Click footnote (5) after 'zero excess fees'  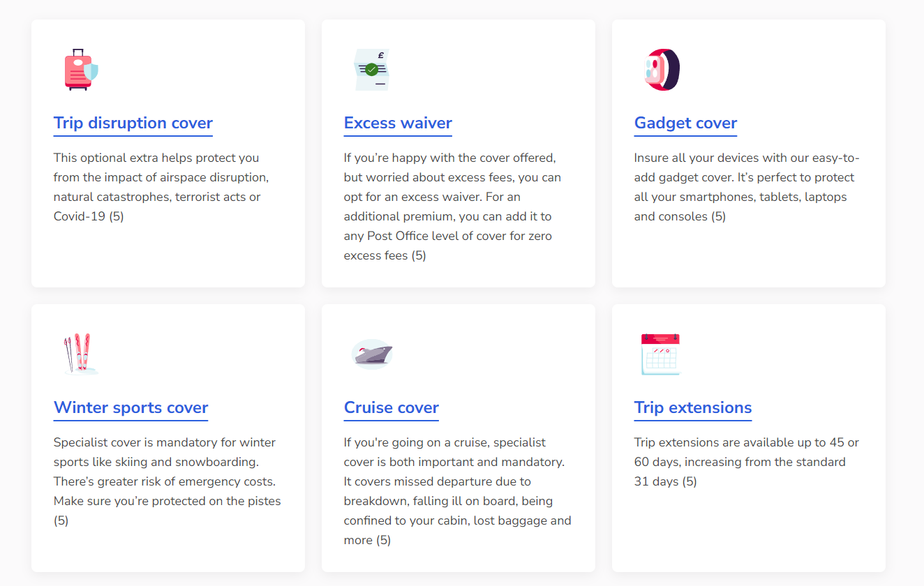pos(418,255)
